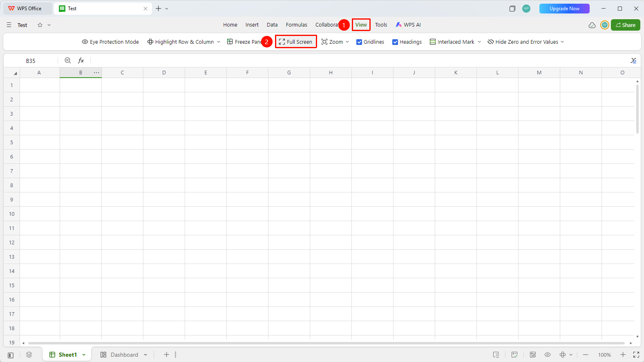644x362 pixels.
Task: Click the Upgrade Now button
Action: point(564,9)
